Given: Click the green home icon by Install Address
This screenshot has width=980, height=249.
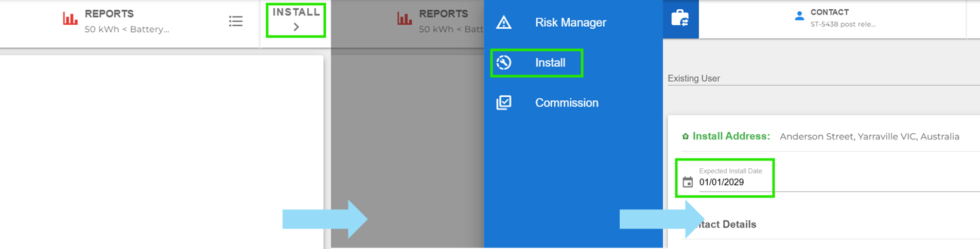Looking at the screenshot, I should 685,137.
